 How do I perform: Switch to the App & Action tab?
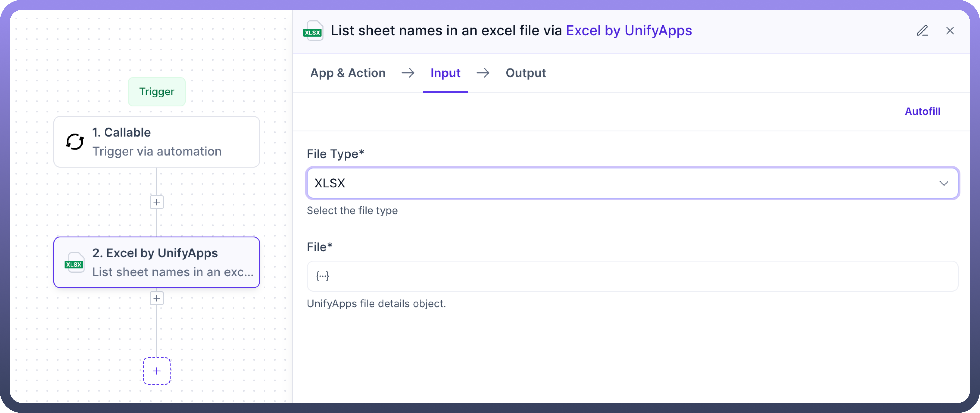(348, 73)
